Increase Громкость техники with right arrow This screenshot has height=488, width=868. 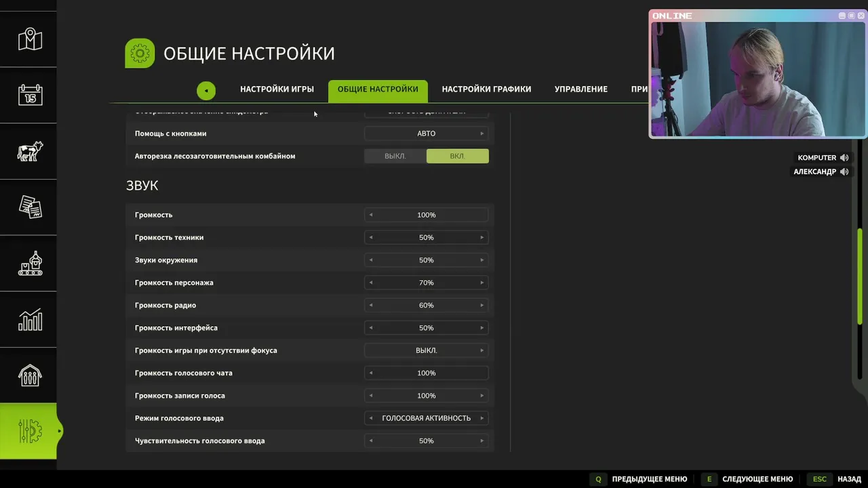482,238
